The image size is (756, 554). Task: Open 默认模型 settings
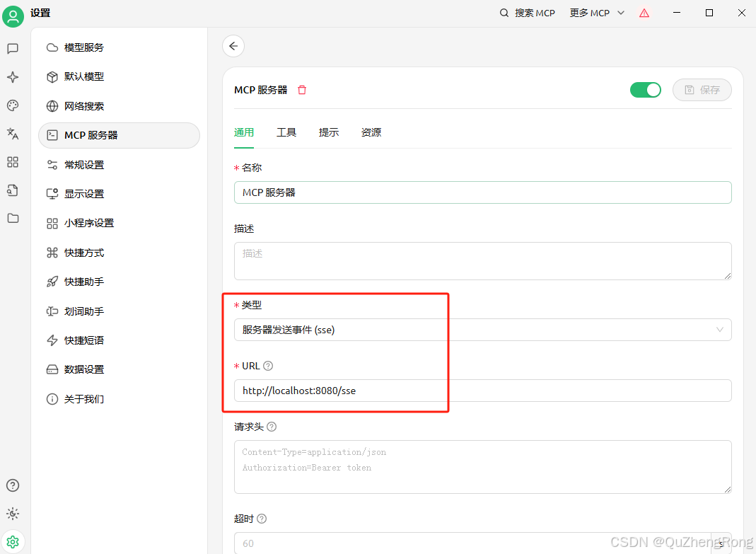(119, 76)
